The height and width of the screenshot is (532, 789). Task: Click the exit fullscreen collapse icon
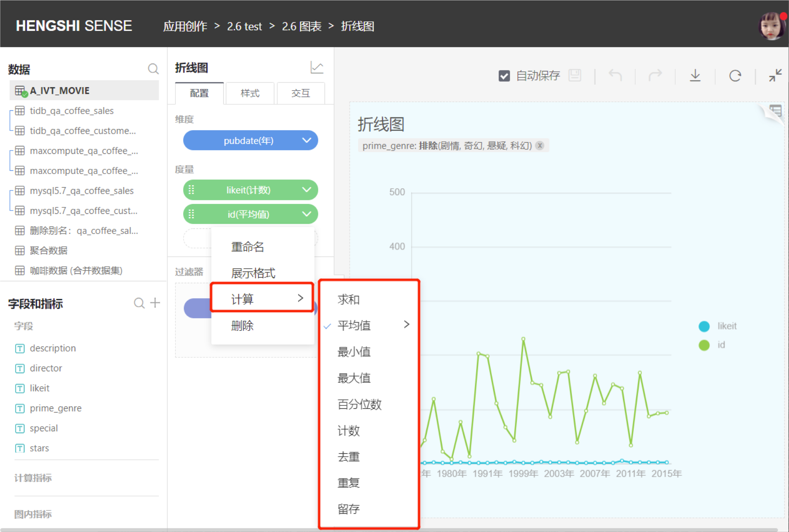click(x=775, y=75)
